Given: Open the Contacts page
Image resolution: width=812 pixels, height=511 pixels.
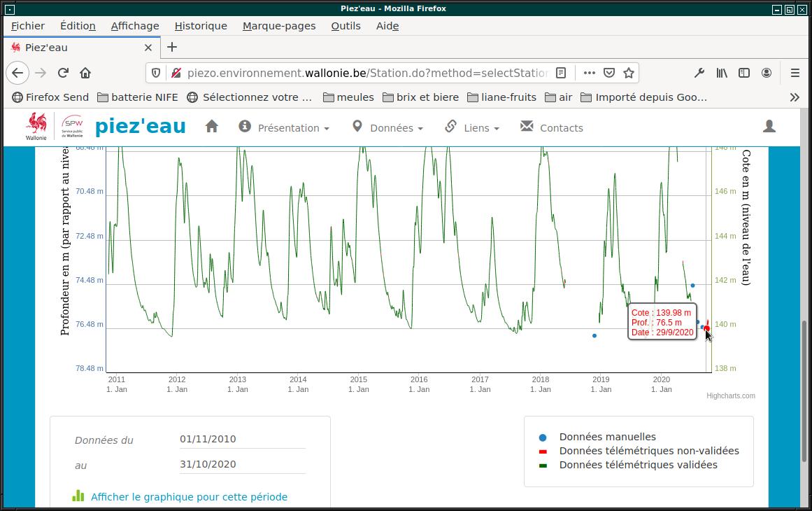Looking at the screenshot, I should pos(552,127).
